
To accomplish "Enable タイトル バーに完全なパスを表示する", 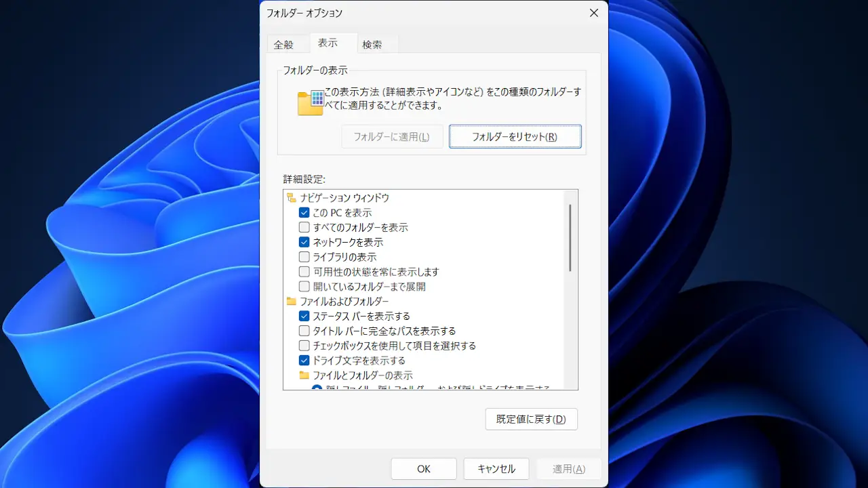I will pos(304,331).
